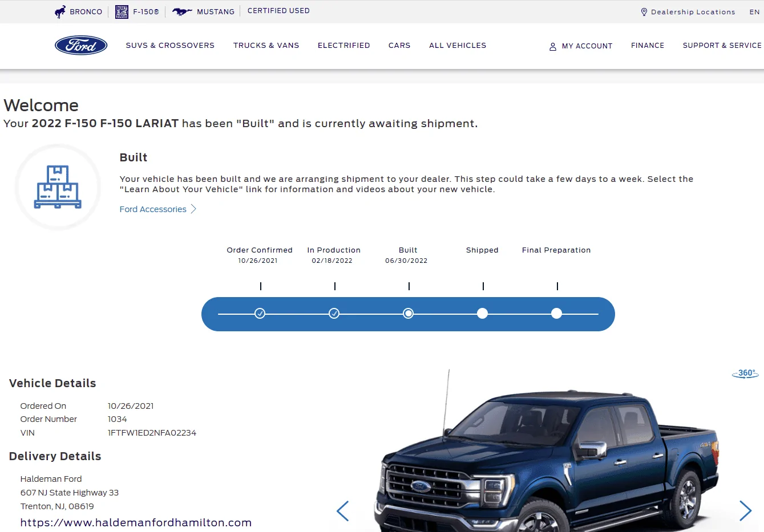Click the Ordered On date value

pos(131,407)
